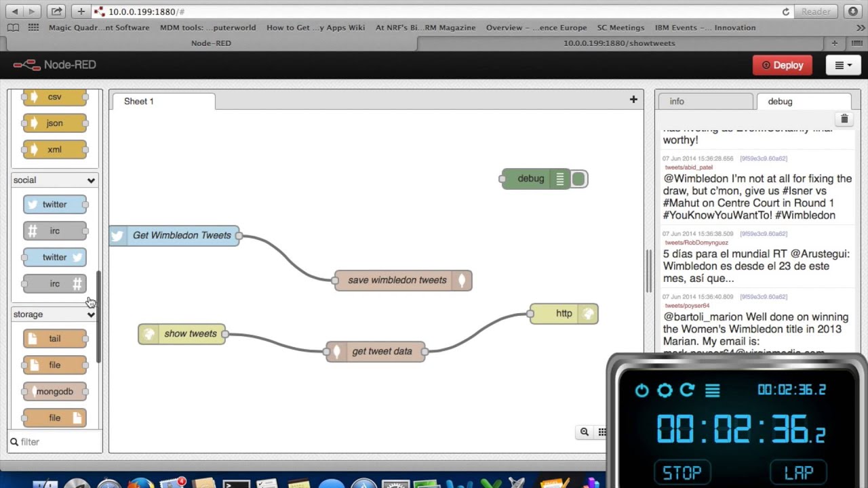The width and height of the screenshot is (868, 488).
Task: Switch to the info tab
Action: (705, 101)
